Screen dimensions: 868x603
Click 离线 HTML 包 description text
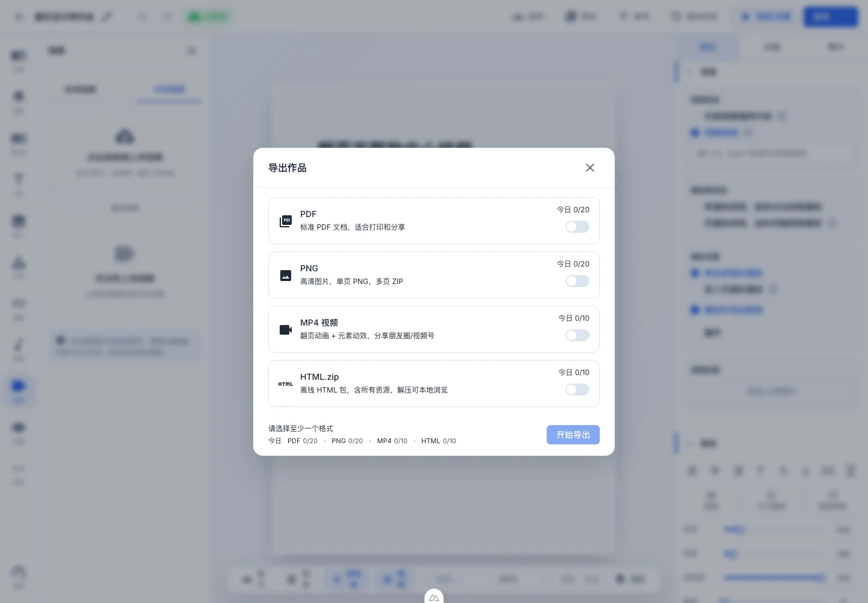[374, 390]
